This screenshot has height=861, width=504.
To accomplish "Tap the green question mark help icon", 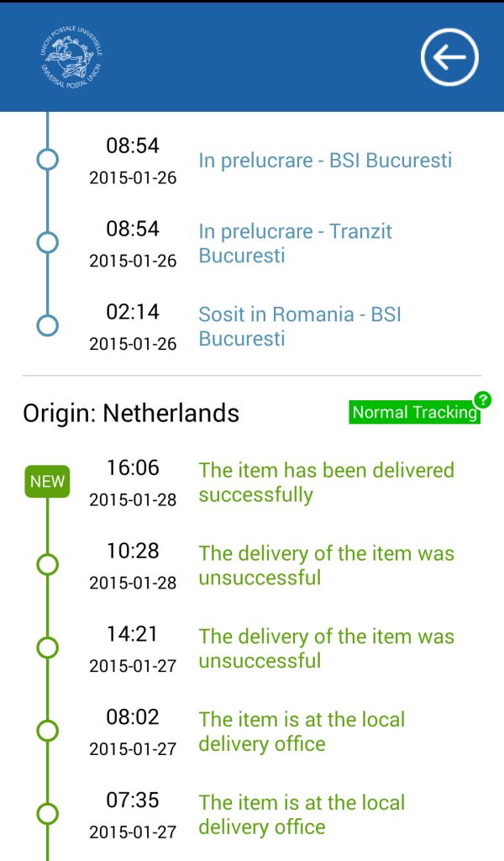I will (482, 399).
